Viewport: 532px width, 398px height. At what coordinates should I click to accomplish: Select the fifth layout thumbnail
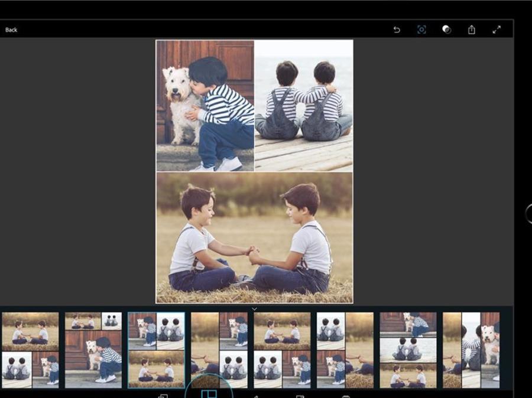283,350
